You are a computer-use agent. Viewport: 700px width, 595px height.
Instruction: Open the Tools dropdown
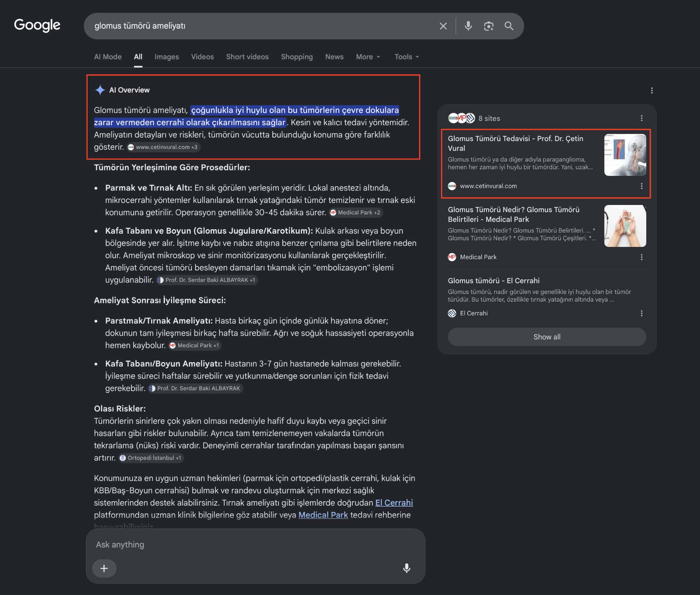pos(407,57)
